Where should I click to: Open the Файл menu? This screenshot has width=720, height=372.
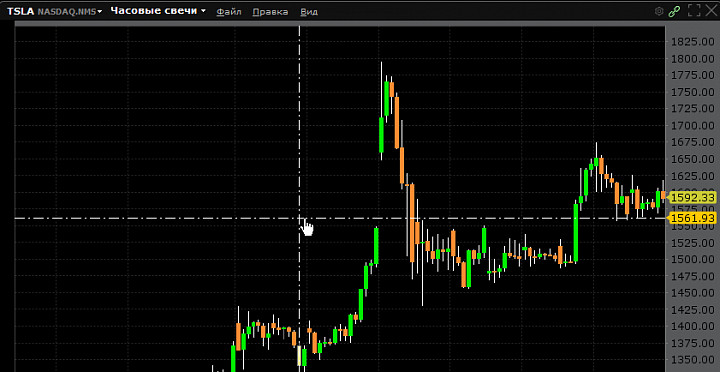pyautogui.click(x=229, y=12)
